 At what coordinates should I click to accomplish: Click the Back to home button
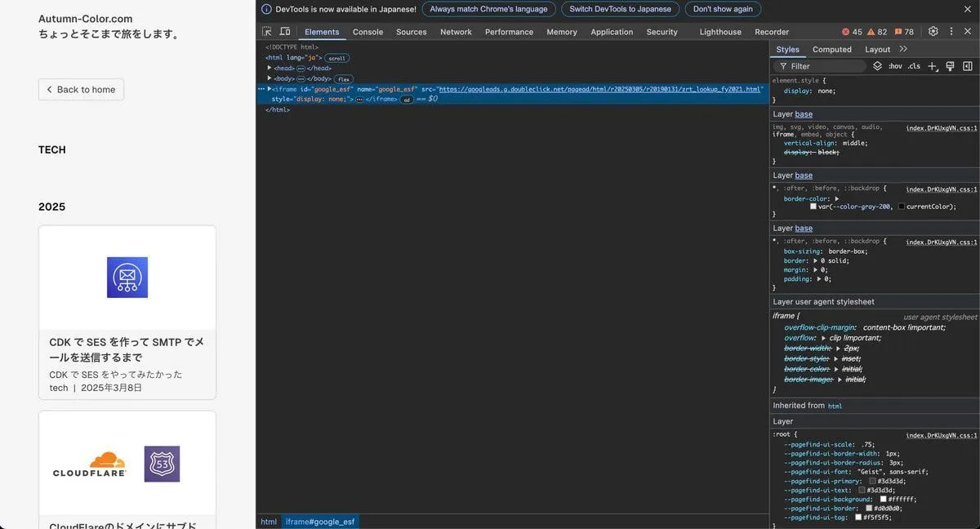point(81,90)
